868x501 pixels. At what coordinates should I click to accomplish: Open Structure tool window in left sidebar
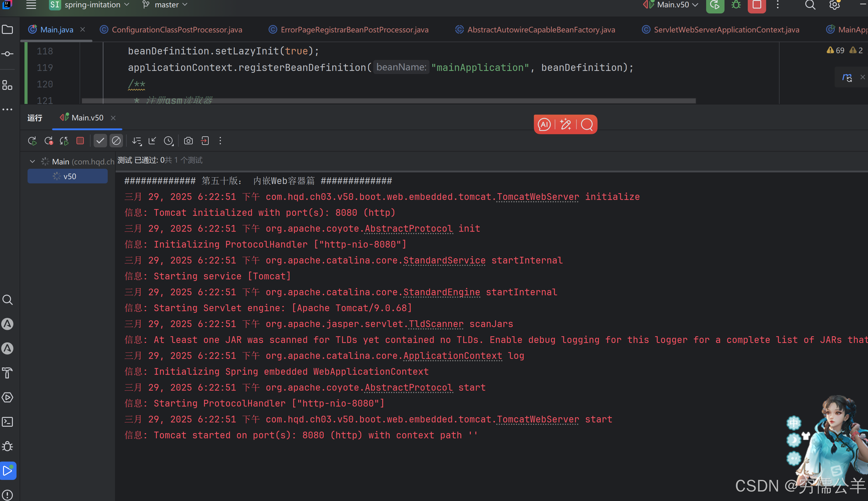7,85
